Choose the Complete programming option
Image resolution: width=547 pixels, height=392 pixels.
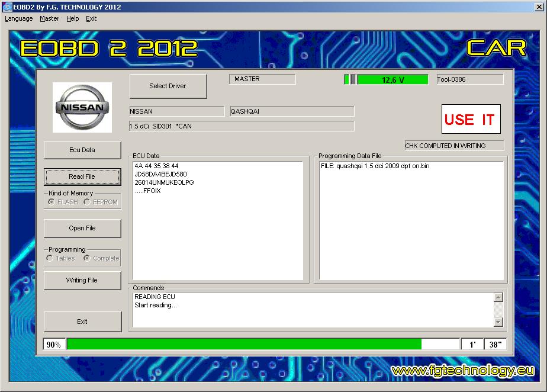pyautogui.click(x=87, y=258)
